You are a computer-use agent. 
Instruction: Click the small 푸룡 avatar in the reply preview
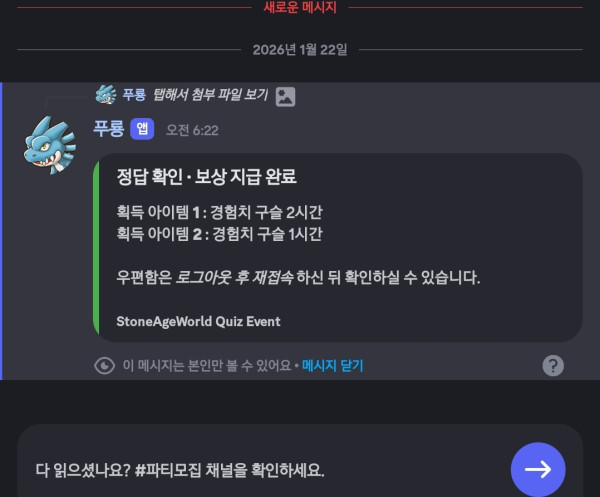click(x=106, y=95)
